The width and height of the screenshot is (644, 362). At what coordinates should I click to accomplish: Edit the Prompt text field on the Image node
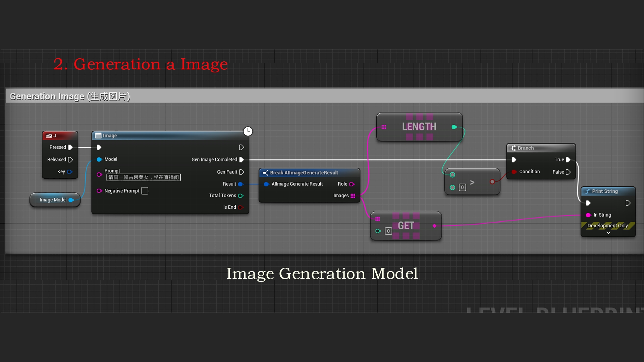coord(144,177)
